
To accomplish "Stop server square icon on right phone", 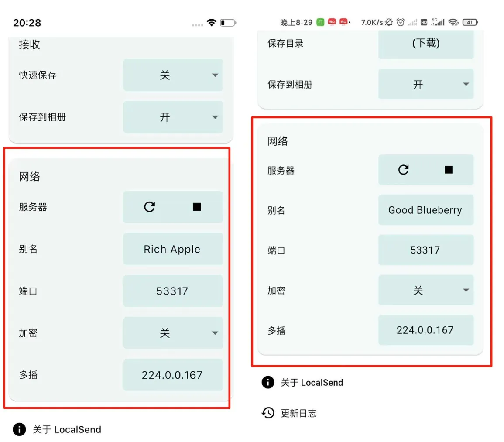I will click(449, 170).
